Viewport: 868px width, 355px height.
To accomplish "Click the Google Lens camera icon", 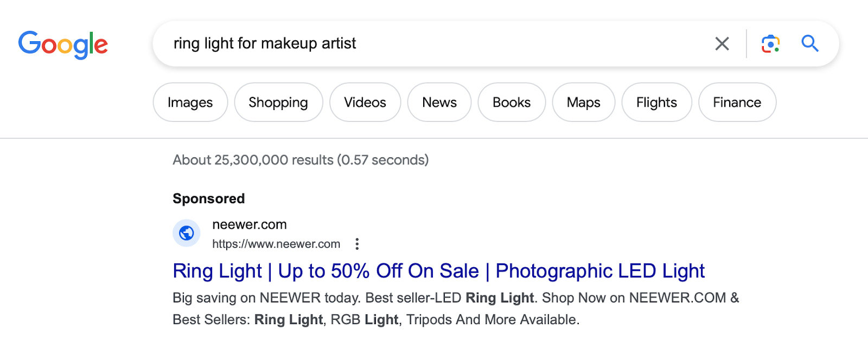I will click(770, 44).
